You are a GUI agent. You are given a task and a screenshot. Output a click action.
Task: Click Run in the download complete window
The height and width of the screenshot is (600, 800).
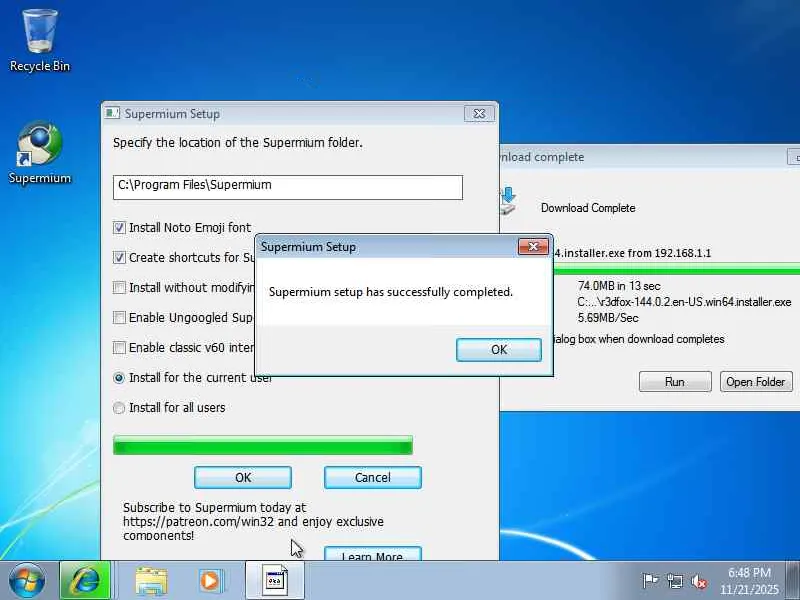pyautogui.click(x=675, y=382)
